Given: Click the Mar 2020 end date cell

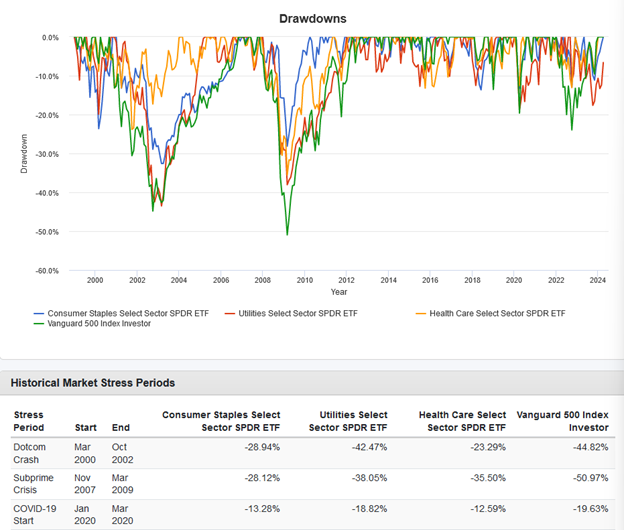Looking at the screenshot, I should 122,514.
